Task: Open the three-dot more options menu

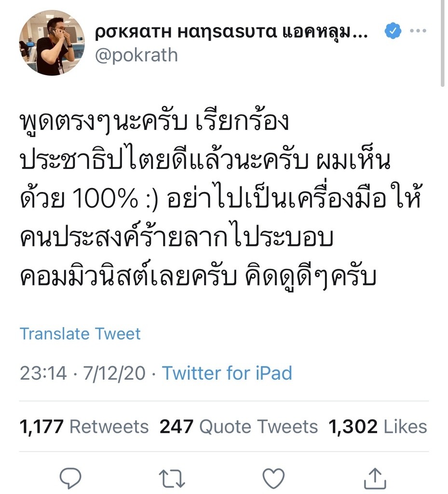Action: coord(418,31)
